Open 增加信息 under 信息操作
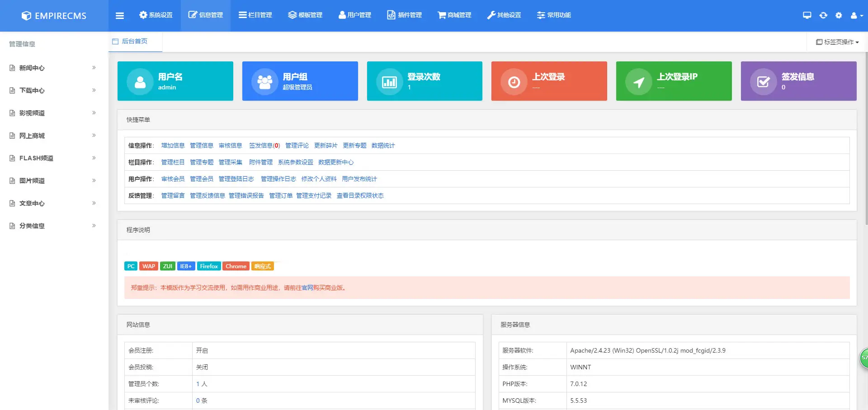This screenshot has width=868, height=410. coord(173,145)
